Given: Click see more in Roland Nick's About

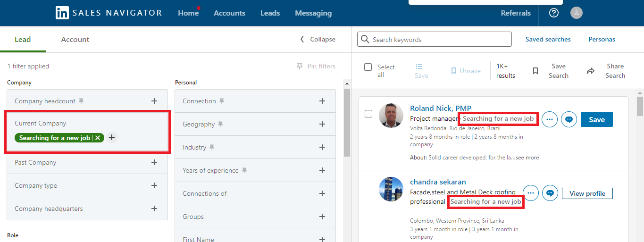Looking at the screenshot, I should click(x=527, y=158).
